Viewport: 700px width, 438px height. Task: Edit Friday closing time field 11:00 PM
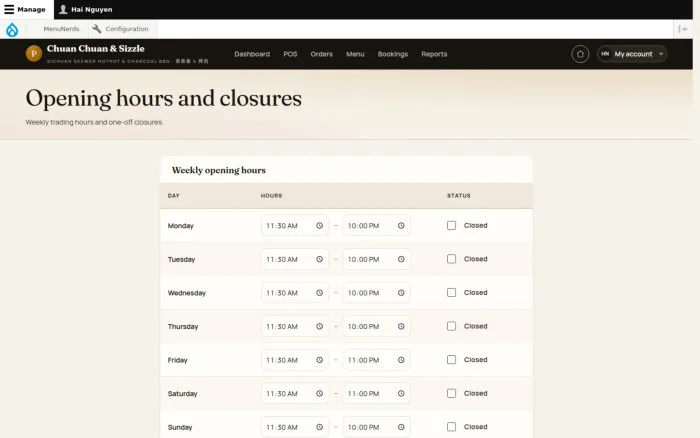tap(376, 360)
